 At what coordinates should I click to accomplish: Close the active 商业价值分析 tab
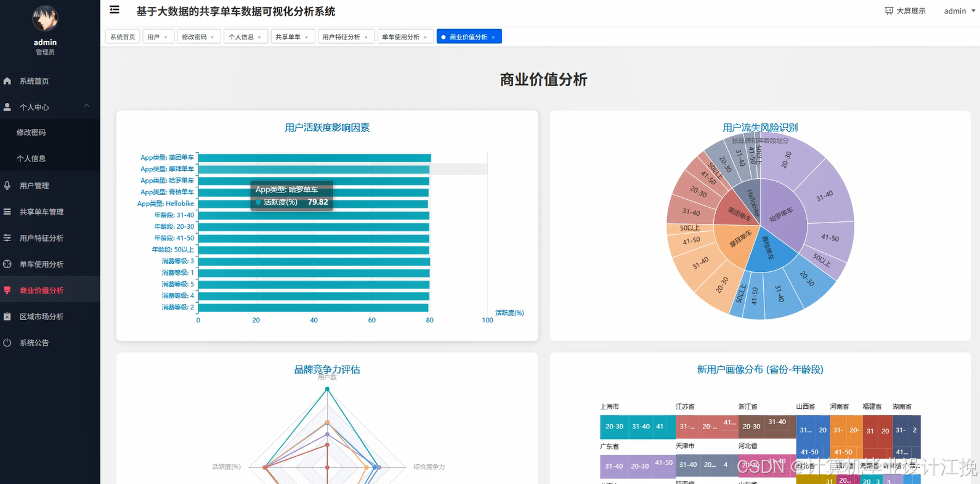[x=493, y=38]
